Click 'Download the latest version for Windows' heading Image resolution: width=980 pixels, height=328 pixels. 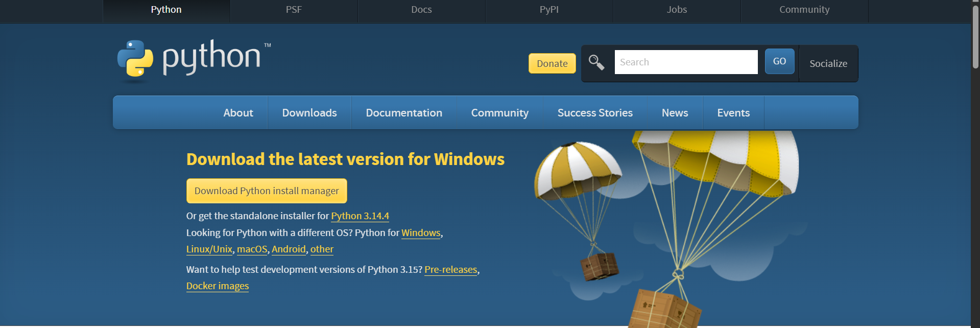click(x=345, y=159)
